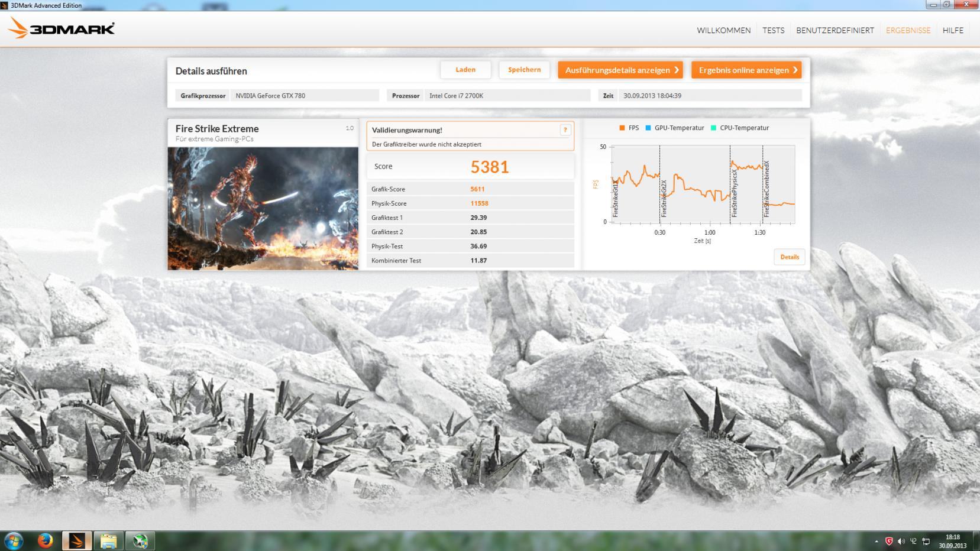Screen dimensions: 980x551
Task: Click the Physik-Score value 11558
Action: (x=479, y=203)
